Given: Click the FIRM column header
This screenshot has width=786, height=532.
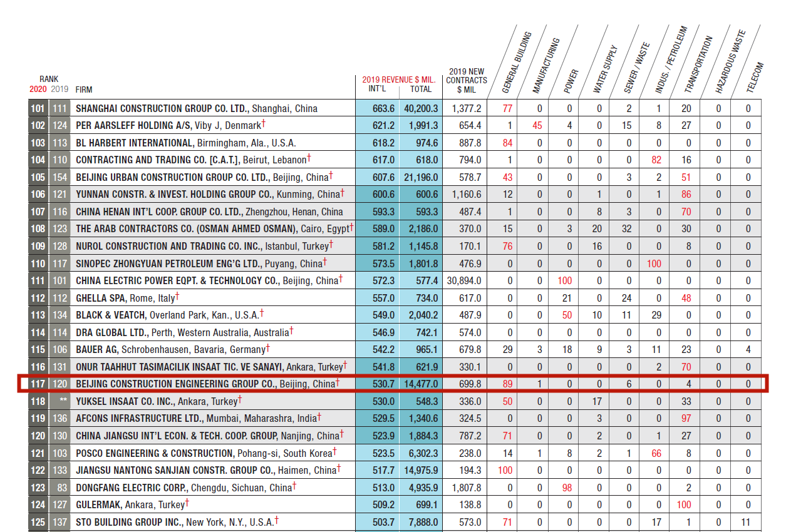Looking at the screenshot, I should 84,90.
